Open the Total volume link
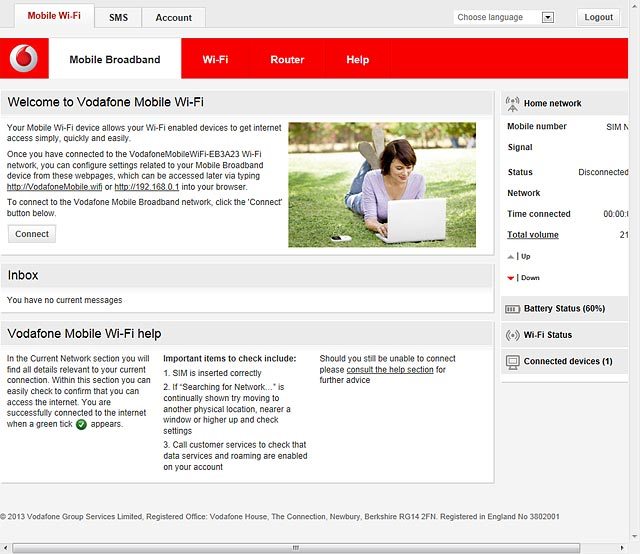640x554 pixels. [x=533, y=235]
